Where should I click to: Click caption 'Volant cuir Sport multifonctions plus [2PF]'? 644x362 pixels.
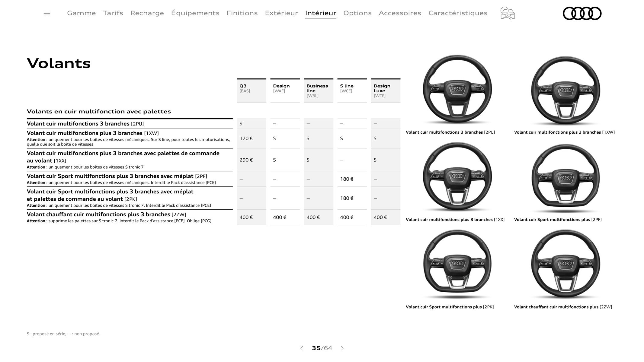pyautogui.click(x=558, y=220)
